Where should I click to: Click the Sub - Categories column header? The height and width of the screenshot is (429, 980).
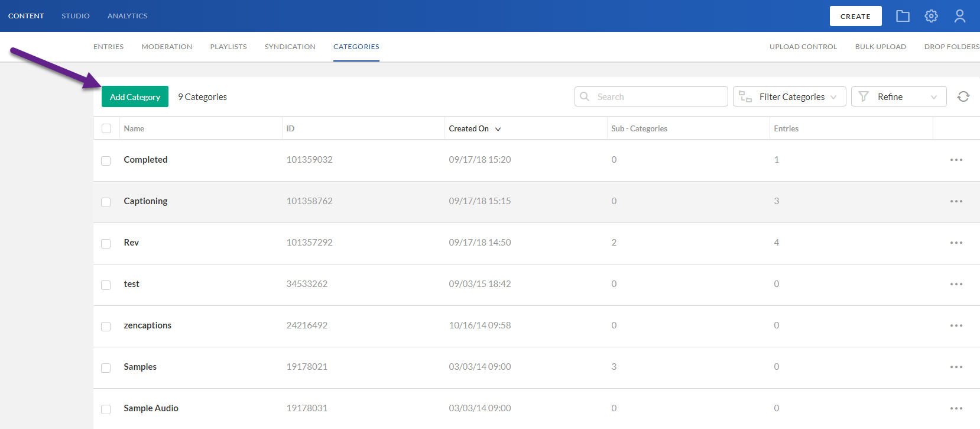tap(640, 128)
